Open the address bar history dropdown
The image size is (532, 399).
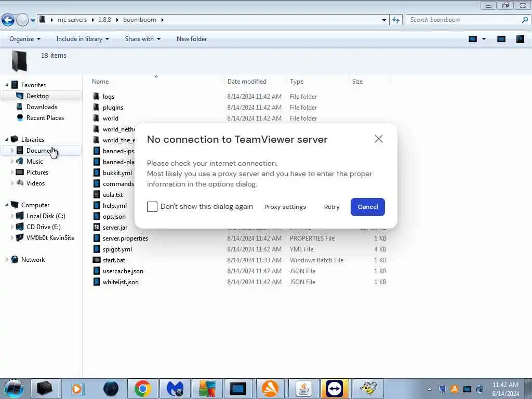tap(384, 20)
